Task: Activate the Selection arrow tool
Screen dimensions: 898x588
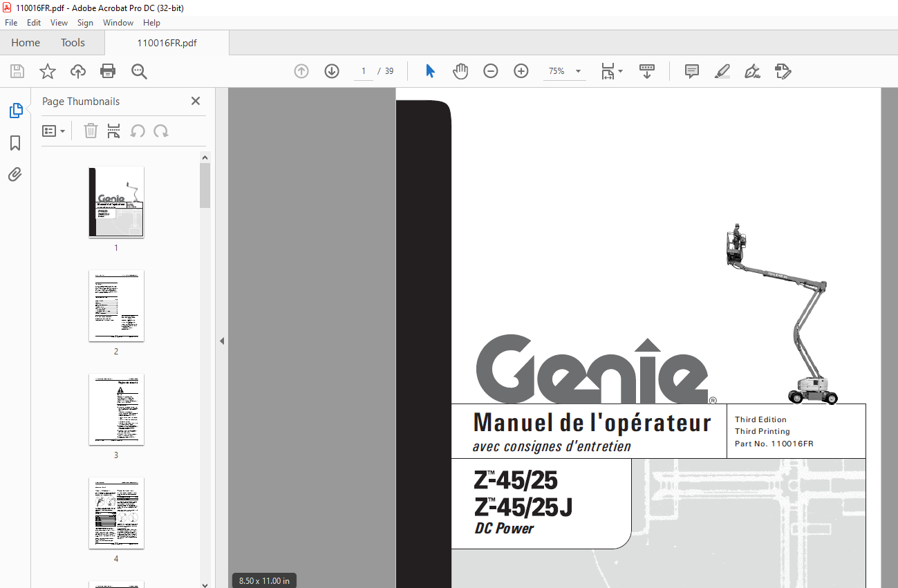Action: click(x=430, y=71)
